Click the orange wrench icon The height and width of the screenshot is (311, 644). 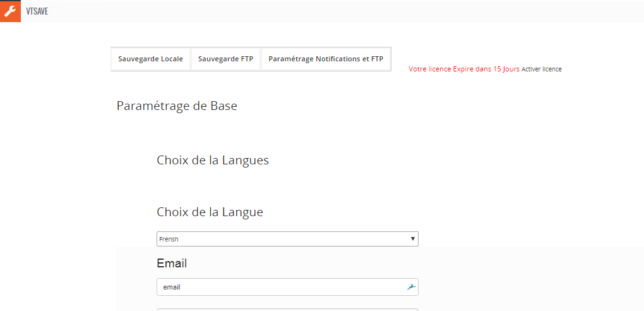(x=10, y=11)
